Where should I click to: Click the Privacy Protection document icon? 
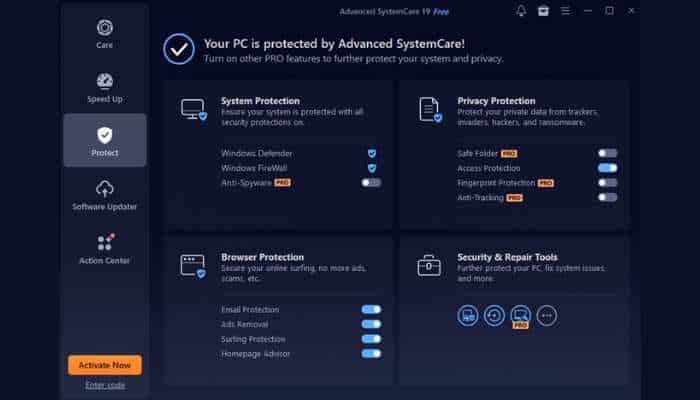pyautogui.click(x=430, y=109)
